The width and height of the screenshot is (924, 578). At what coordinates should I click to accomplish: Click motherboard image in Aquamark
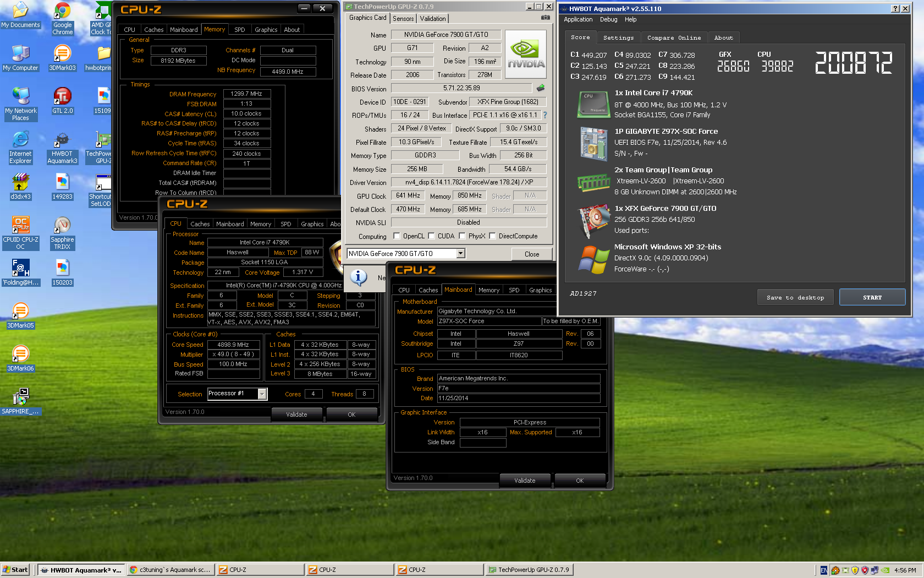[x=593, y=143]
